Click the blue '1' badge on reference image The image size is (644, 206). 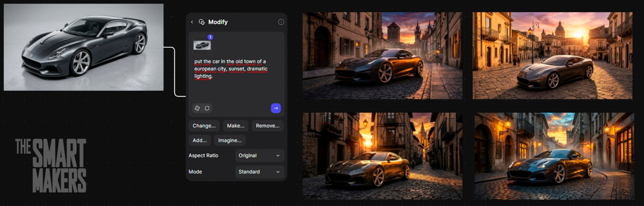[210, 37]
